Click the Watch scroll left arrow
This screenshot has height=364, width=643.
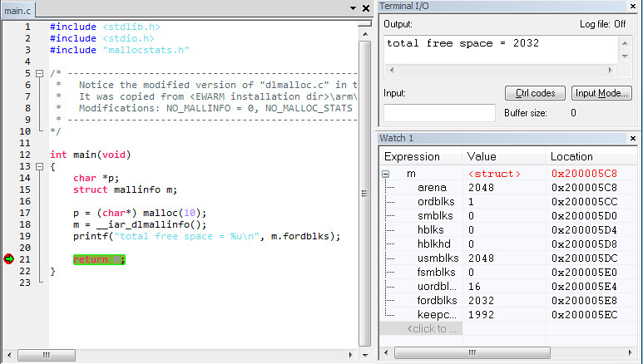click(x=385, y=352)
